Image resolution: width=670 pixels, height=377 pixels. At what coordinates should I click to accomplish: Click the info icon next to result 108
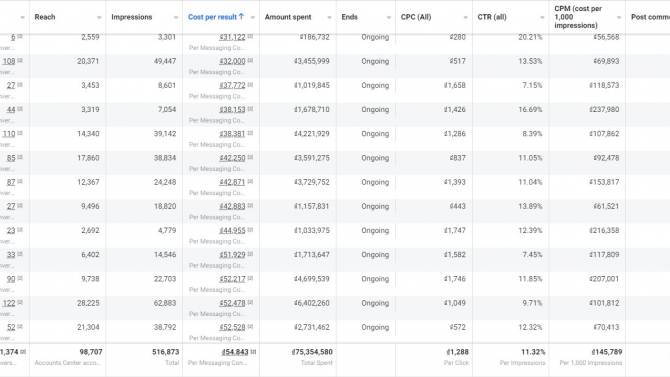pyautogui.click(x=20, y=61)
